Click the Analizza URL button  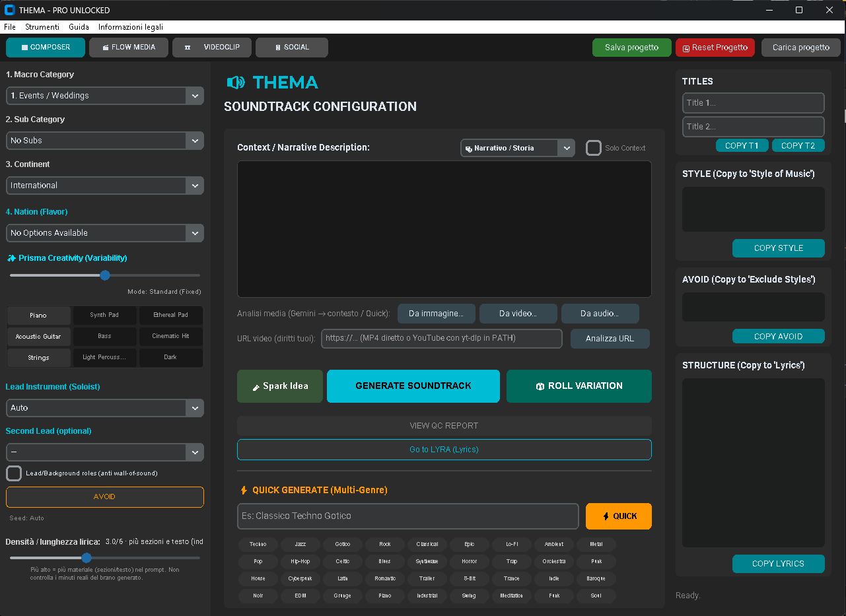point(610,339)
